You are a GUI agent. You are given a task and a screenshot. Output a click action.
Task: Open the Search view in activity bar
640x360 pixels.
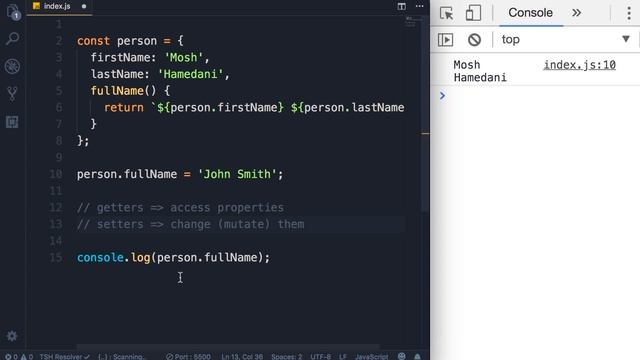coord(13,39)
